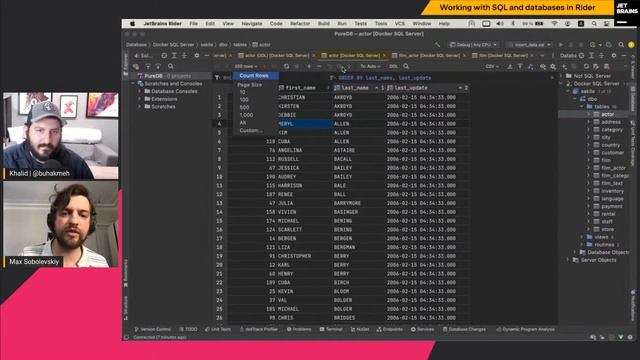
Task: Click the view mode eye icon
Action: (x=543, y=66)
